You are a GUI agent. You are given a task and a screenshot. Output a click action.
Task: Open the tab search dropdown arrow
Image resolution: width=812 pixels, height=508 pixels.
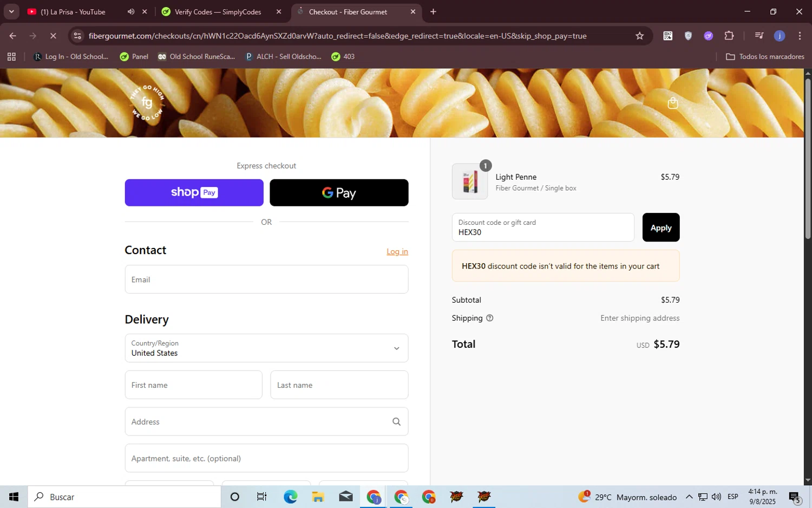coord(11,11)
